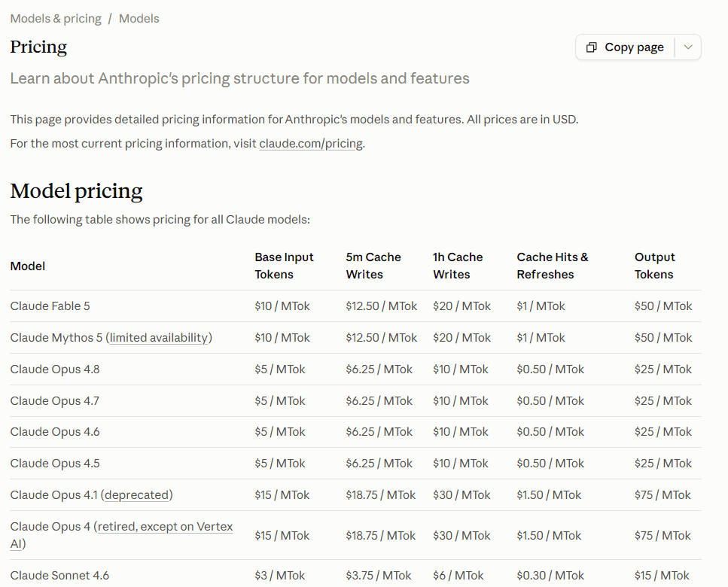
Task: Click the Base Input Tokens column header
Action: tap(284, 266)
